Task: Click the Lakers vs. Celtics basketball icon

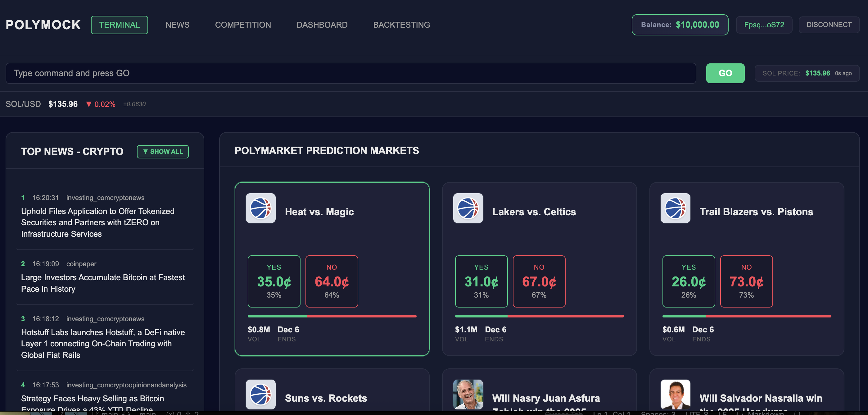Action: [x=468, y=208]
